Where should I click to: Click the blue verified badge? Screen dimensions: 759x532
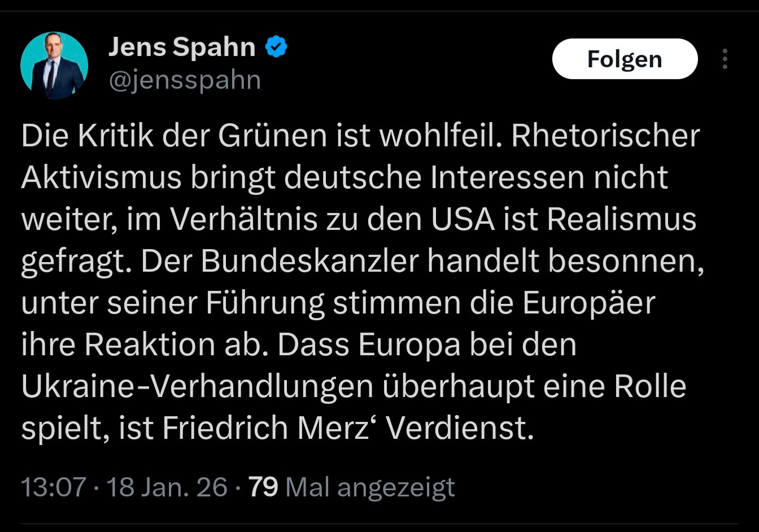click(276, 47)
